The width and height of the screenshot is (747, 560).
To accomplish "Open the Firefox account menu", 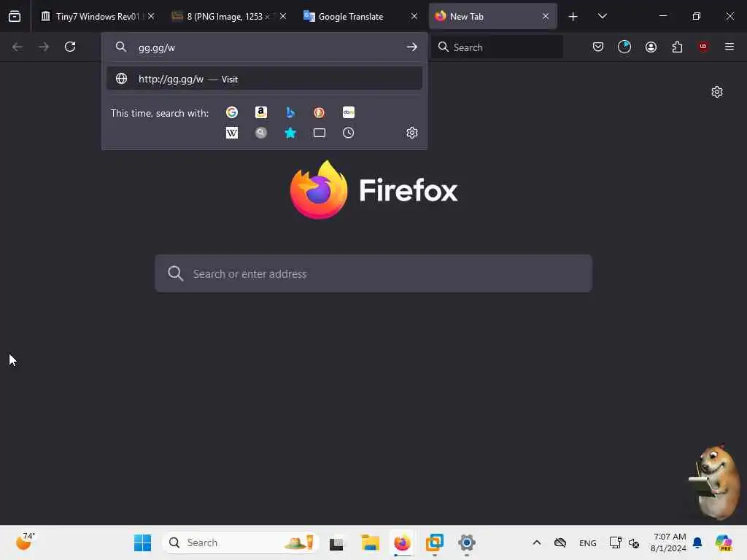I will 651,47.
